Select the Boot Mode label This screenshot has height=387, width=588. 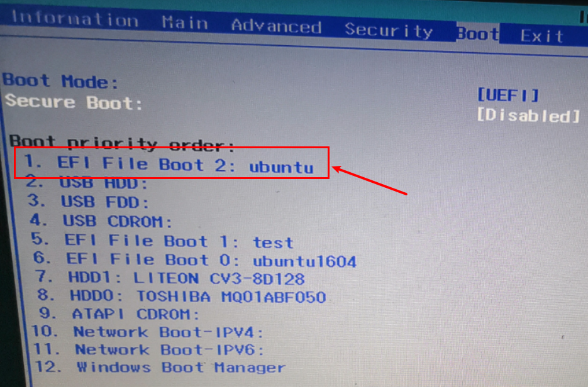[60, 81]
